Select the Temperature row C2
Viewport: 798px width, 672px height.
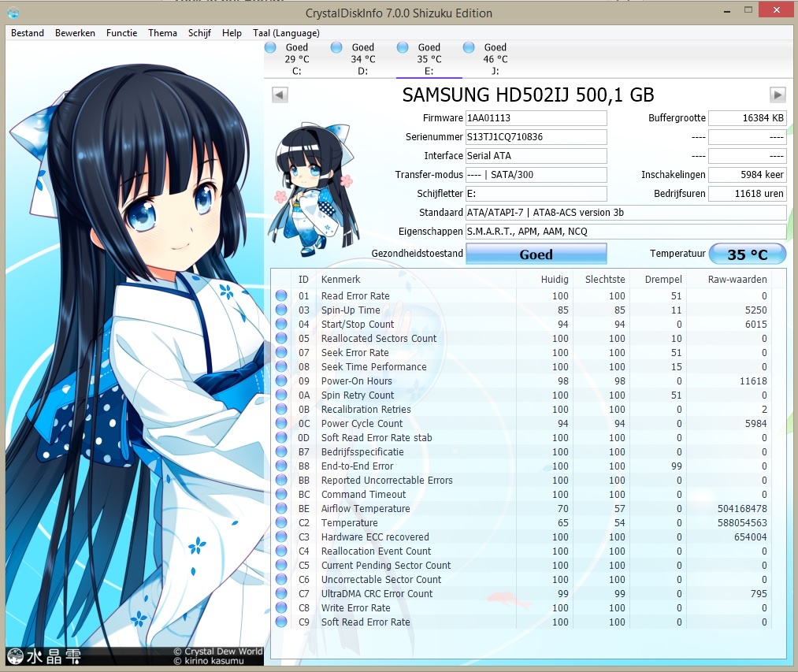point(523,523)
